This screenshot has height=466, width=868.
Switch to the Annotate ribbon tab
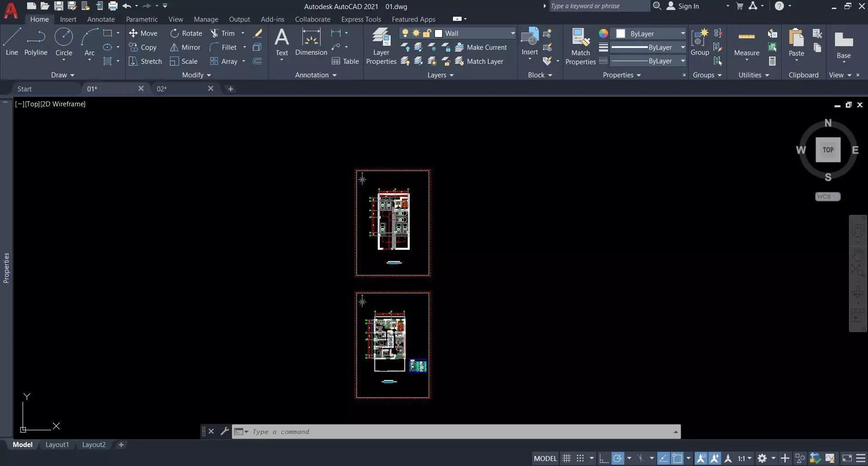[x=101, y=19]
